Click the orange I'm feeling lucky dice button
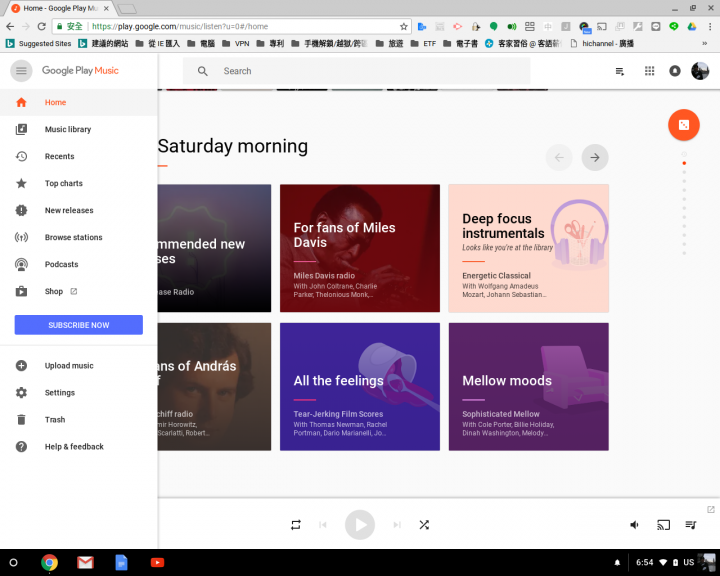Viewport: 720px width, 576px height. 684,125
